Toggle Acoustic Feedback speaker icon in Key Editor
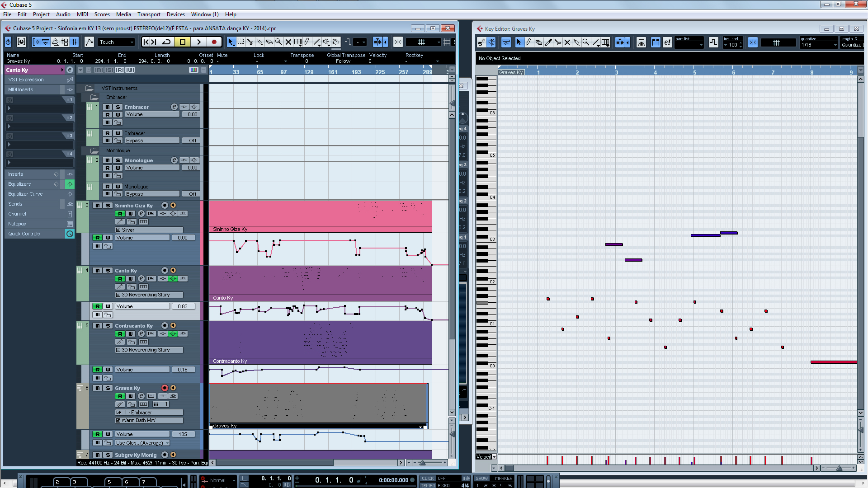Viewport: 868px width, 488px height. click(x=491, y=42)
